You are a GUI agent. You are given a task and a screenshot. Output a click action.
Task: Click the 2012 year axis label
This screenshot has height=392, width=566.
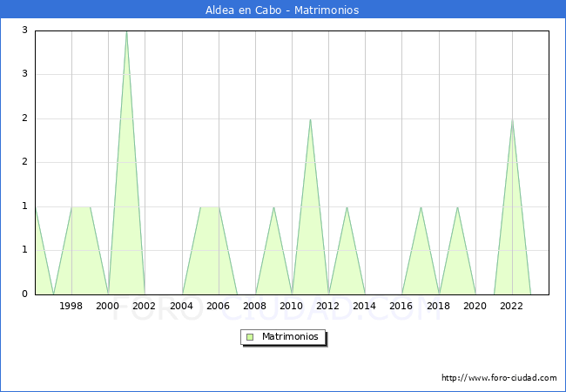pos(328,306)
